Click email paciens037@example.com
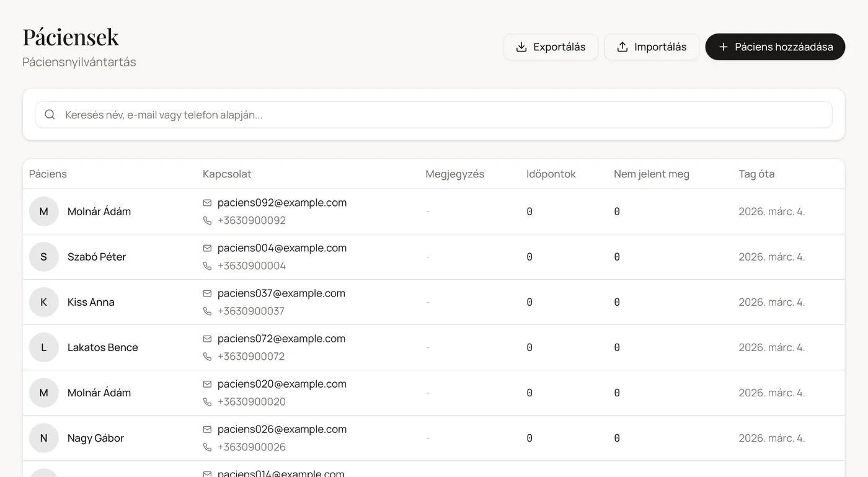868x477 pixels. click(281, 293)
